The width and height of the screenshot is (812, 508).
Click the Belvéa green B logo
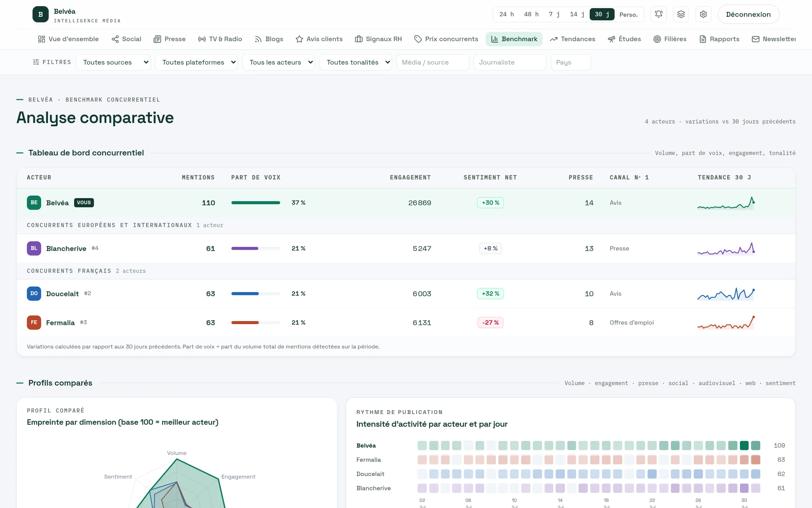tap(41, 14)
